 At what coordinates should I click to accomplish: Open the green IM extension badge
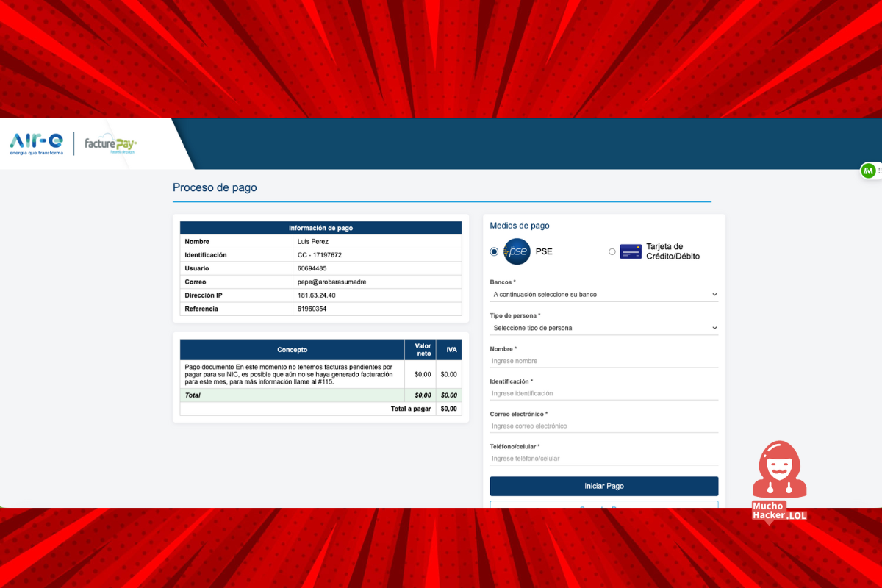pyautogui.click(x=869, y=171)
